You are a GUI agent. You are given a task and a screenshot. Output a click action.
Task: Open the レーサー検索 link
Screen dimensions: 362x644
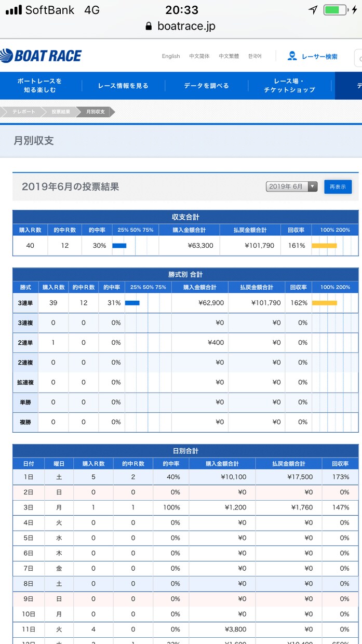(320, 56)
